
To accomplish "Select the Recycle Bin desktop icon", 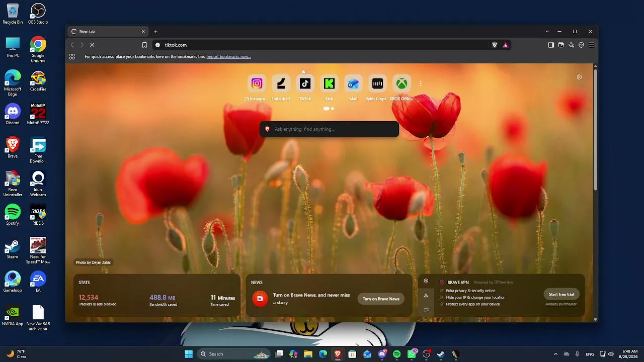I will (13, 14).
